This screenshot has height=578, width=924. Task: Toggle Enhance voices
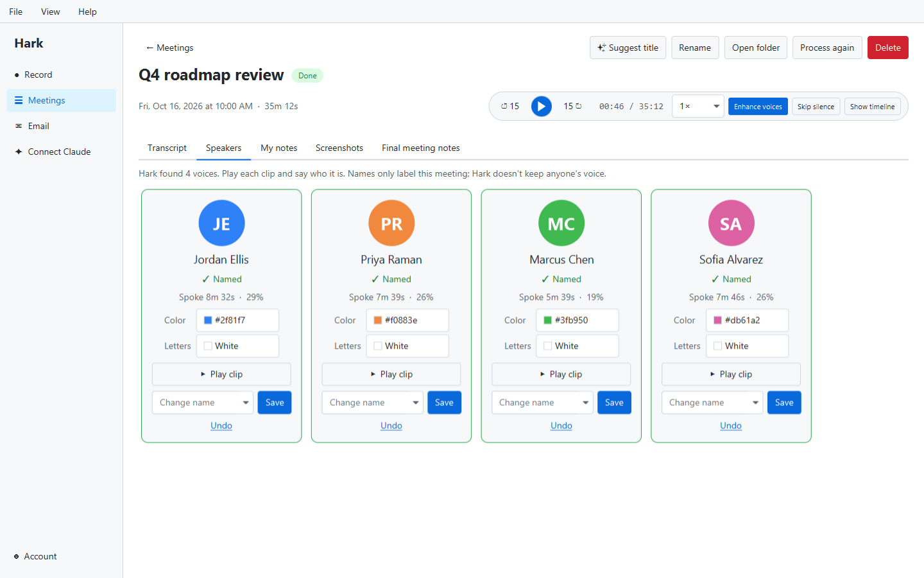pos(758,107)
